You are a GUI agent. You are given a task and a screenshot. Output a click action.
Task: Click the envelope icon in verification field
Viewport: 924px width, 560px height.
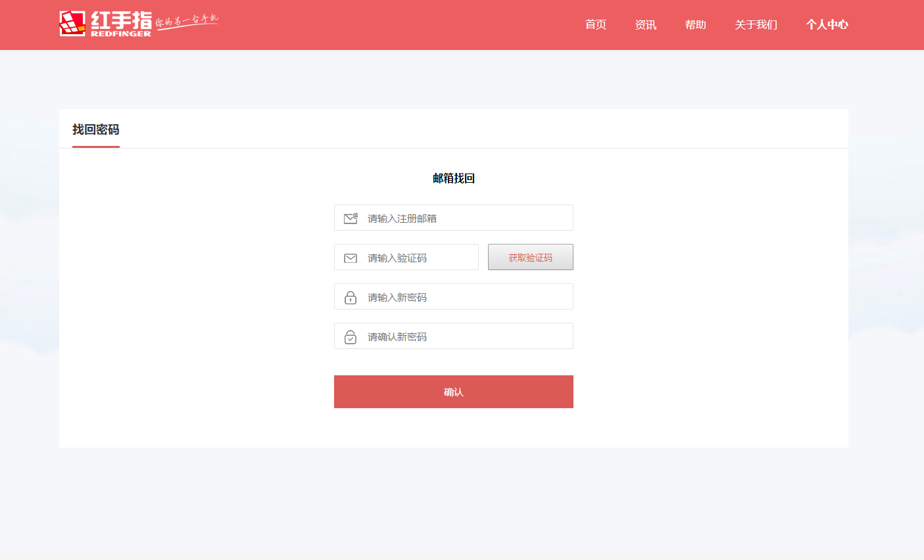pos(351,258)
